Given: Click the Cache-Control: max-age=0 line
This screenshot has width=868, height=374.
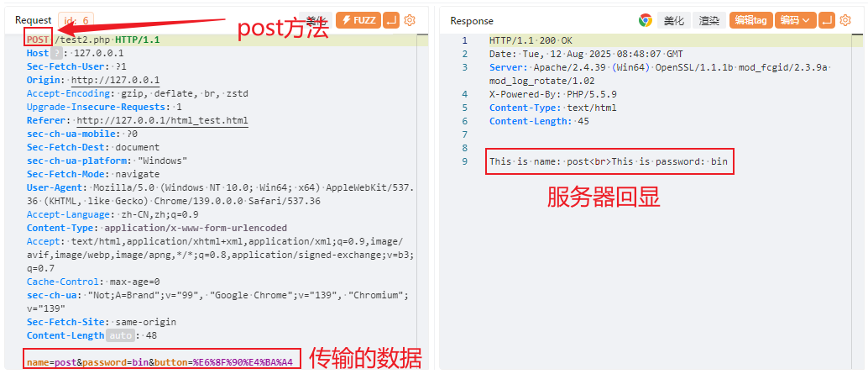Looking at the screenshot, I should click(x=93, y=282).
